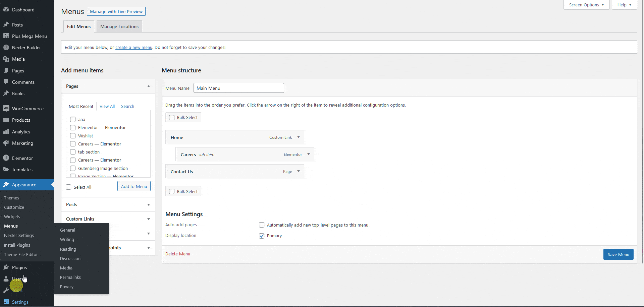Open the Plus Mega Menu section

point(30,36)
